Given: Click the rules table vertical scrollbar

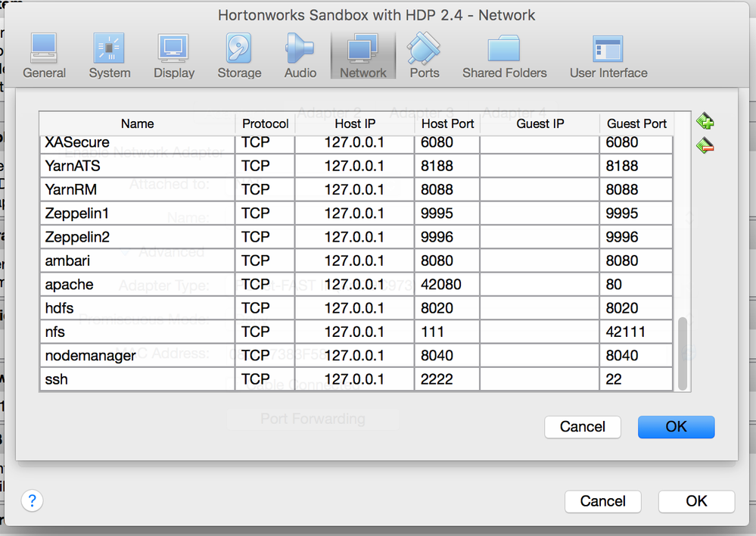Looking at the screenshot, I should (683, 354).
